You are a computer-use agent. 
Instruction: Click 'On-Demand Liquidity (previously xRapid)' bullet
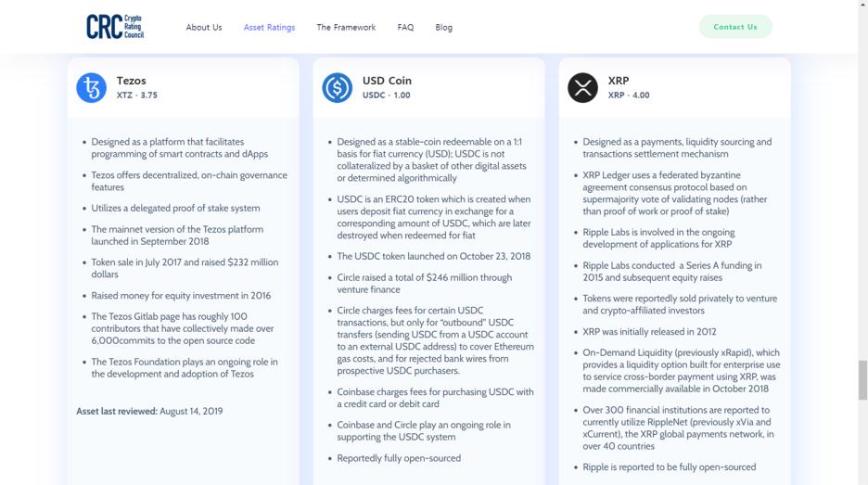(x=682, y=370)
